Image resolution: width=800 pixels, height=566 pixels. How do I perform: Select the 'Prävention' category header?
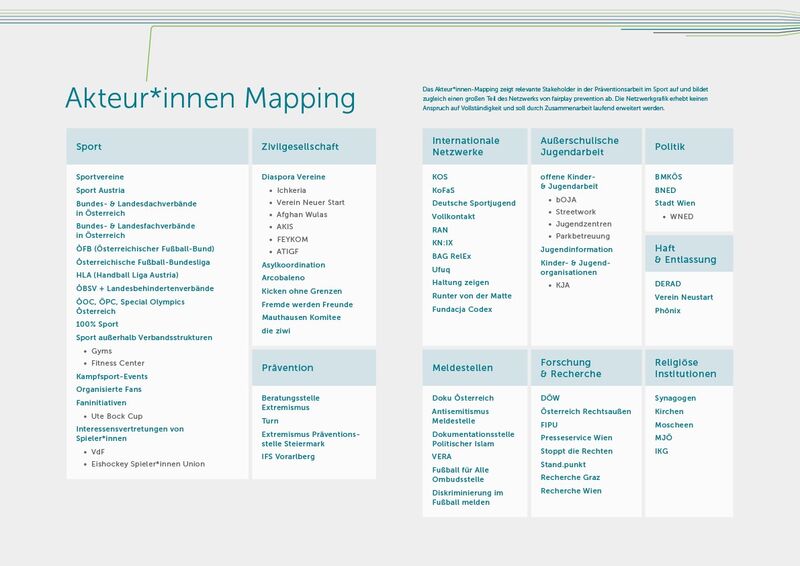click(314, 367)
